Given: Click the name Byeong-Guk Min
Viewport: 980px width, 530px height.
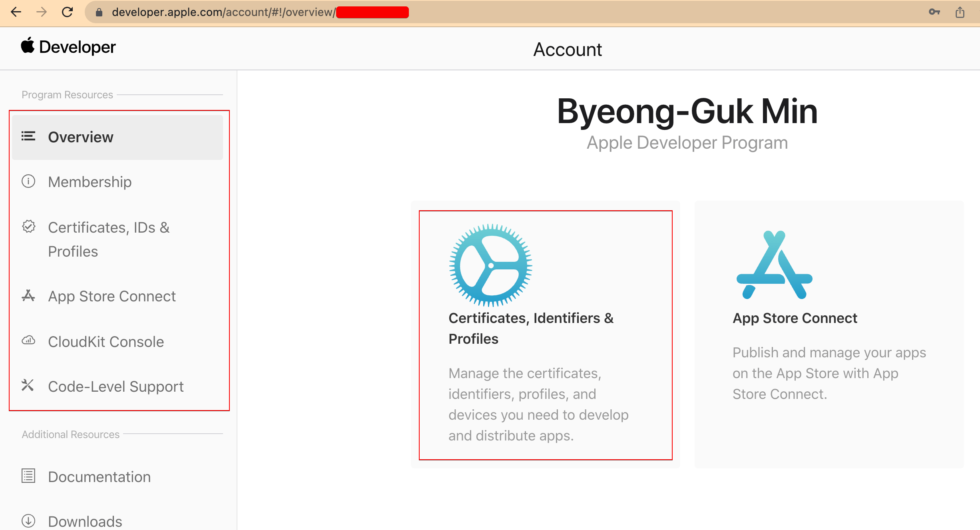Looking at the screenshot, I should point(687,112).
